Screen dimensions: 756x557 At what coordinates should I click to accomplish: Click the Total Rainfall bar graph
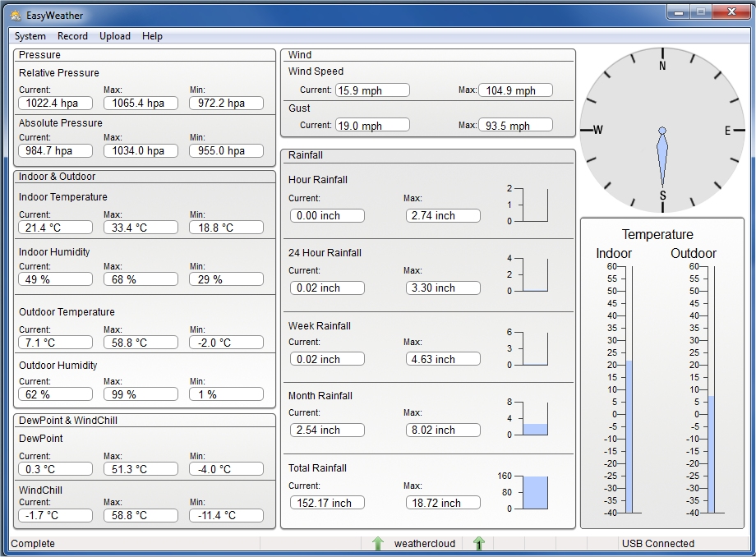[535, 492]
